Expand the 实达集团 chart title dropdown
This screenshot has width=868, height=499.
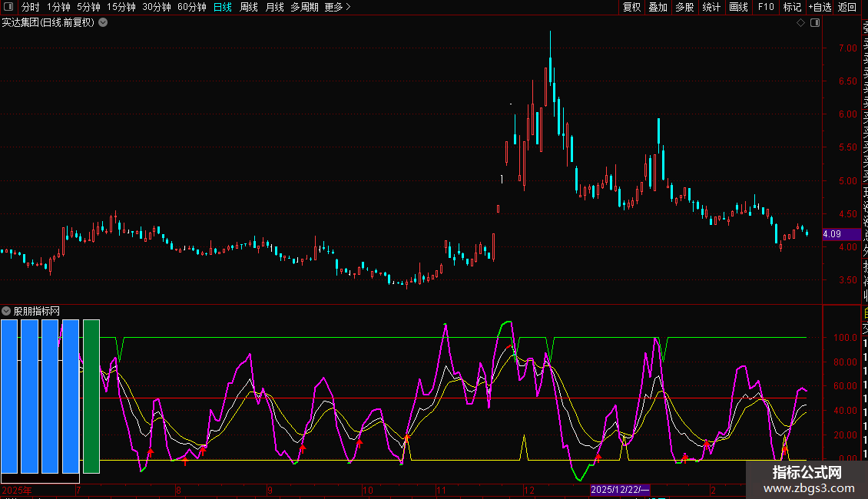[x=103, y=23]
